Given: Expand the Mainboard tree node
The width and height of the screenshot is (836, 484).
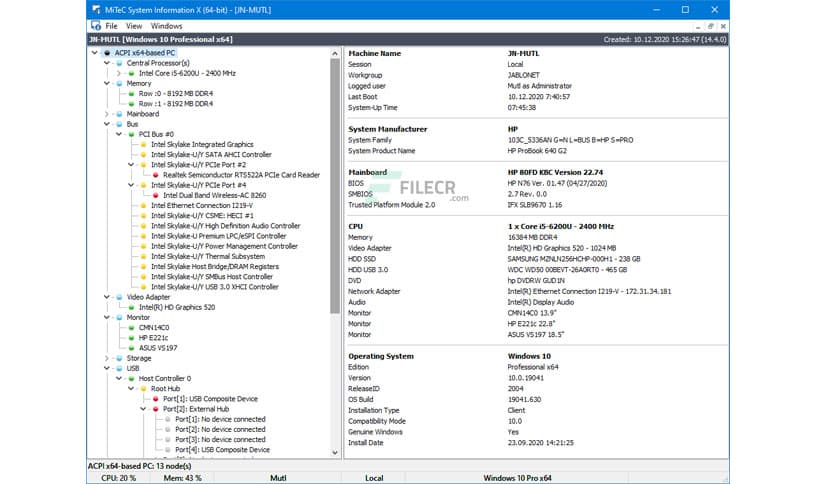Looking at the screenshot, I should point(107,114).
